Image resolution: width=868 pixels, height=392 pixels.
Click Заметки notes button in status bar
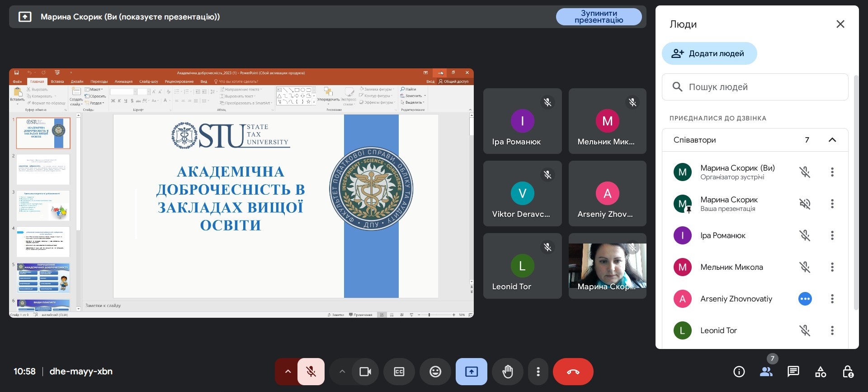coord(336,315)
